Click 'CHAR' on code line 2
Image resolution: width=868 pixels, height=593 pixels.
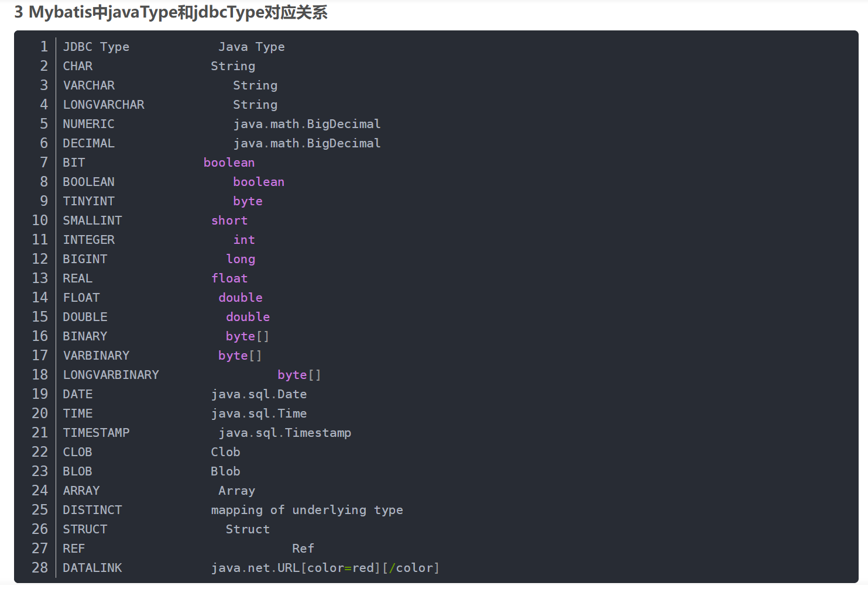coord(78,66)
